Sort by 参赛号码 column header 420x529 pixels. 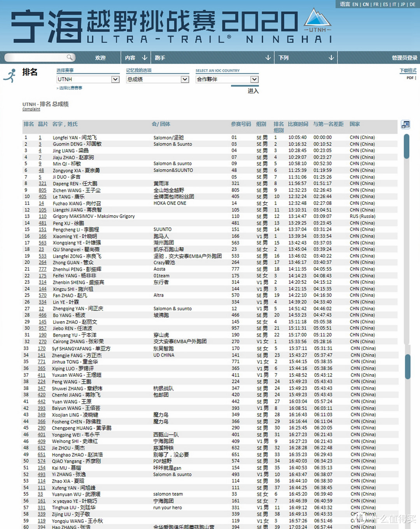click(241, 124)
